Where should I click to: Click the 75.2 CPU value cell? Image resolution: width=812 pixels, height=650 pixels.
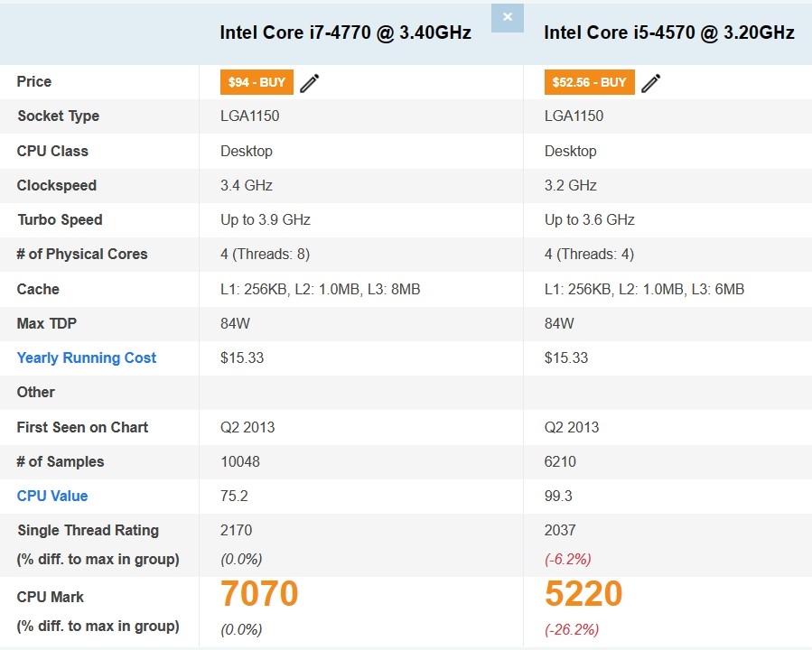234,496
